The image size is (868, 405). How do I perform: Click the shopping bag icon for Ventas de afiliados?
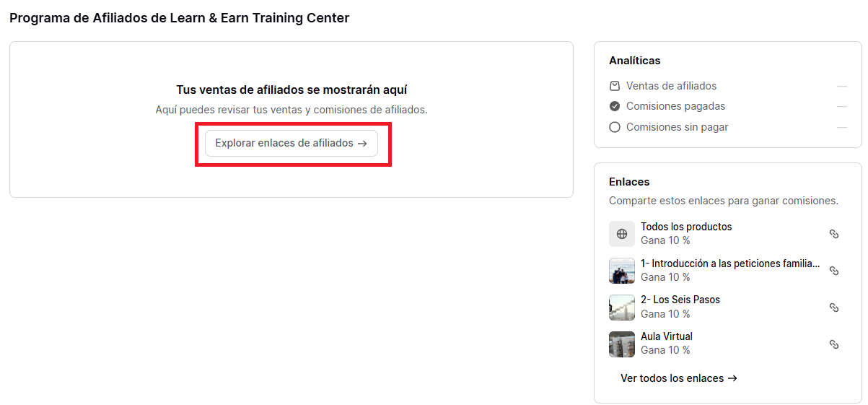615,86
